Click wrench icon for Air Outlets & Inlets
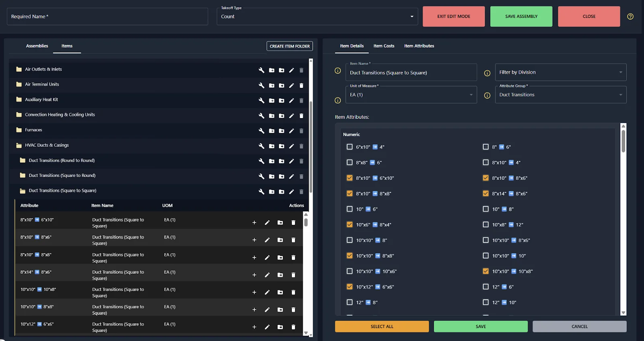644x341 pixels. click(261, 70)
